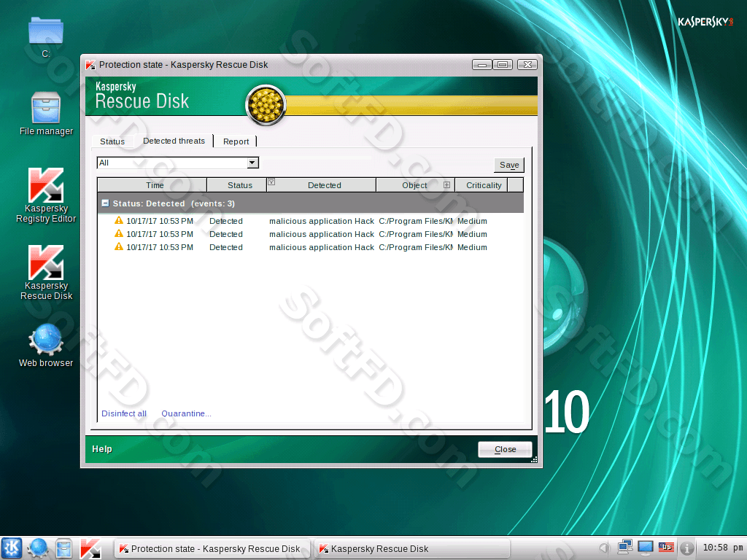The width and height of the screenshot is (747, 560).
Task: Sort by the Time column header
Action: (x=152, y=184)
